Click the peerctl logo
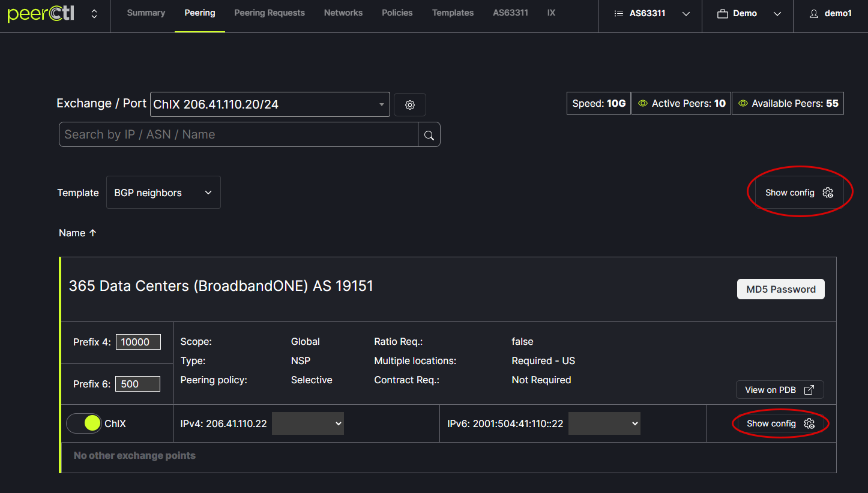The height and width of the screenshot is (493, 868). point(41,13)
